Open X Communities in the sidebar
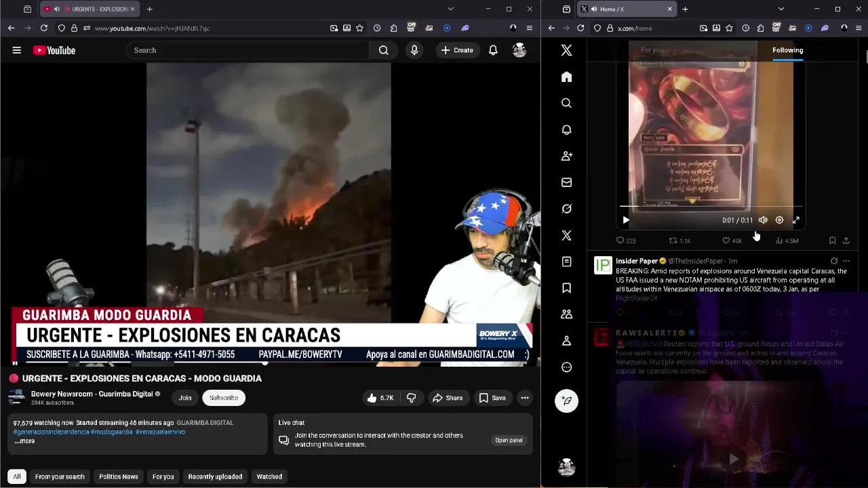868x488 pixels. click(566, 314)
